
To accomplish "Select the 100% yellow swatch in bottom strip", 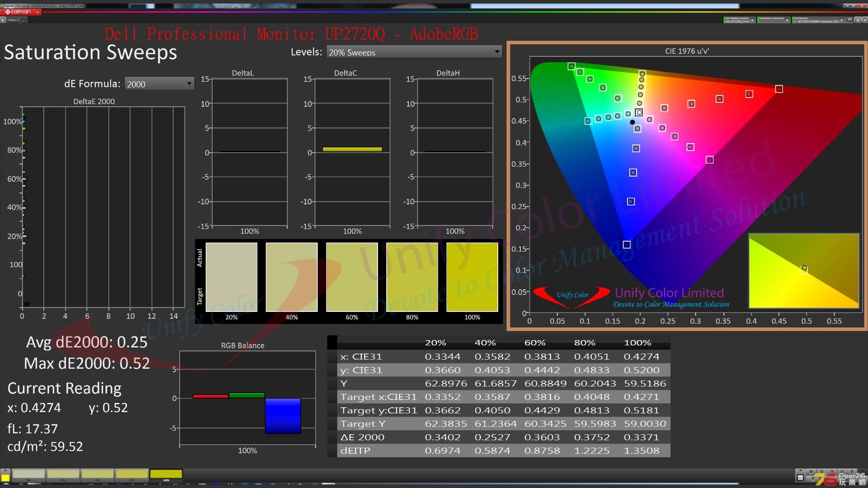I will tap(166, 475).
